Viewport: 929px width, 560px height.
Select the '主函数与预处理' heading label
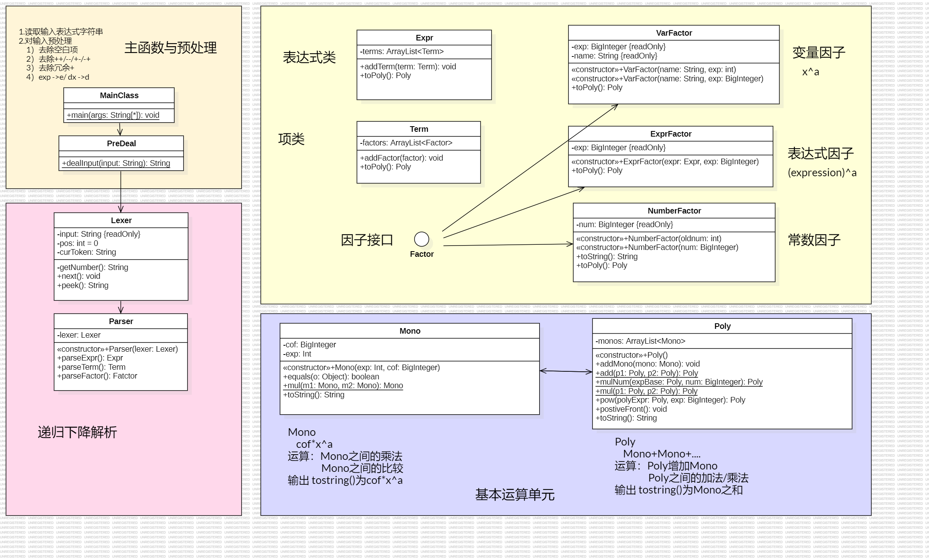pos(170,48)
